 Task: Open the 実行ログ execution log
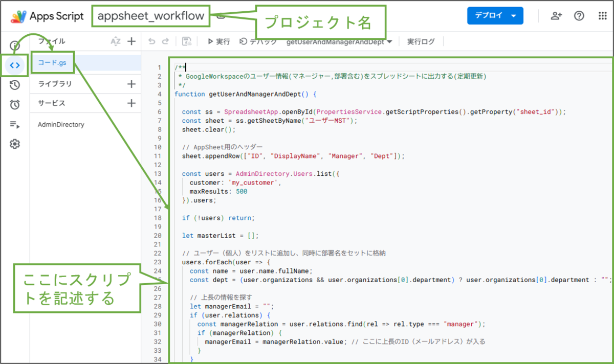point(421,41)
